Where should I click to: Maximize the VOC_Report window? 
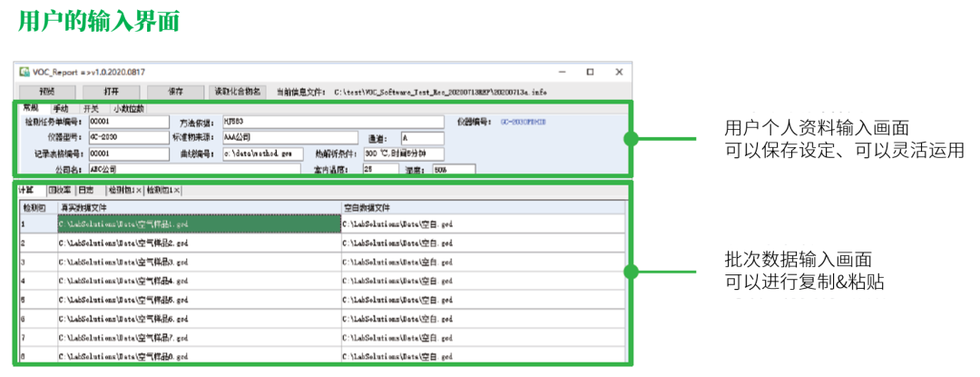point(590,72)
